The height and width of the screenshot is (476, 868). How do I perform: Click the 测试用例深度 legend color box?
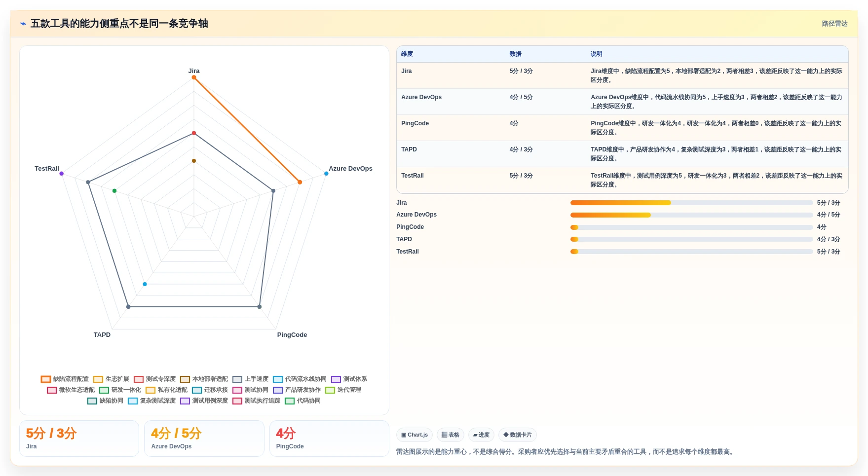(185, 401)
